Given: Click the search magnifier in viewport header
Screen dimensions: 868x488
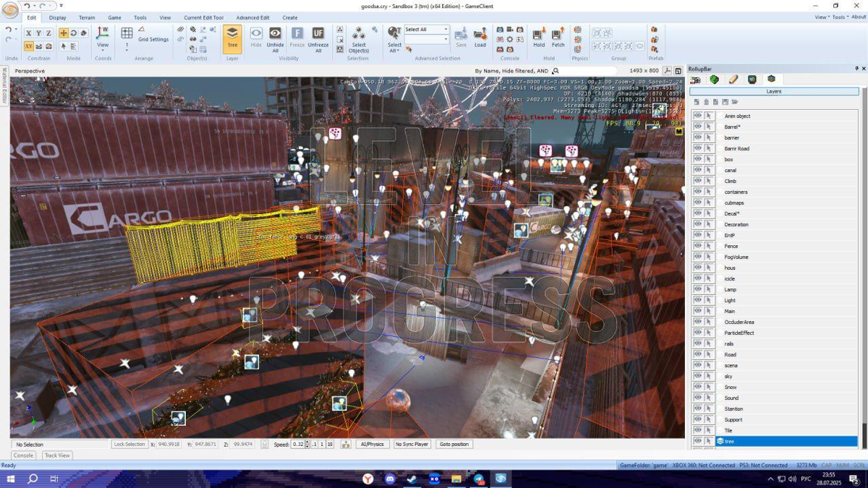Looking at the screenshot, I should (556, 71).
